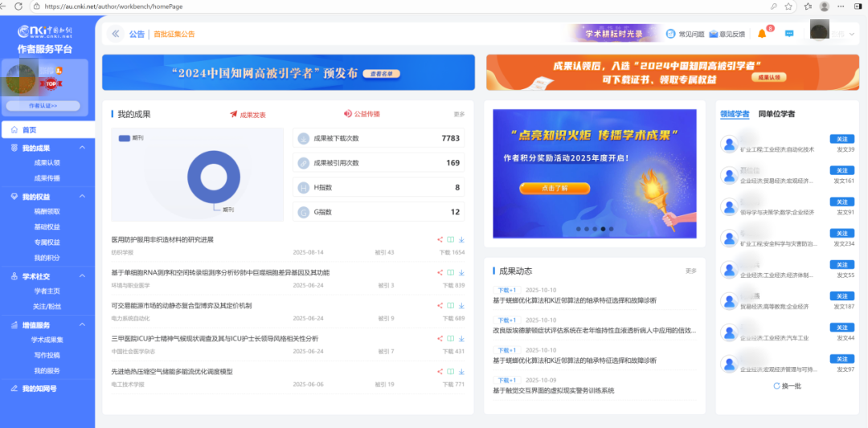Image resolution: width=868 pixels, height=428 pixels.
Task: Click the notification bell icon
Action: [762, 34]
